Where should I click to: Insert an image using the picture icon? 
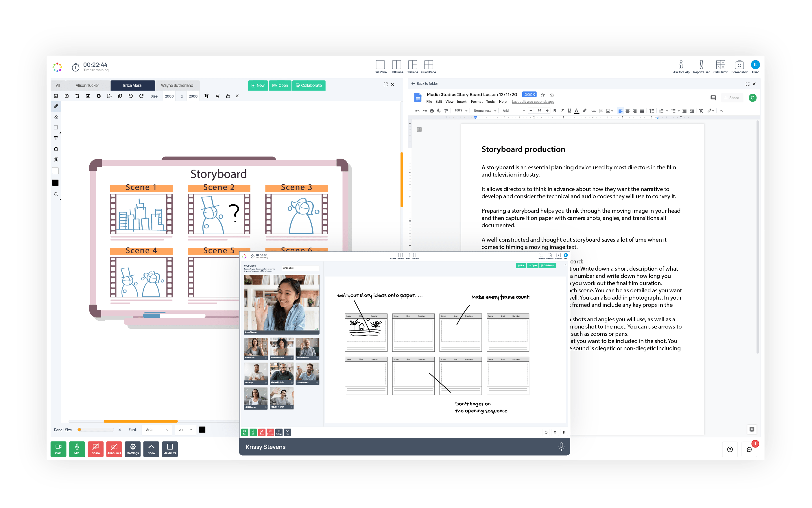(x=88, y=96)
